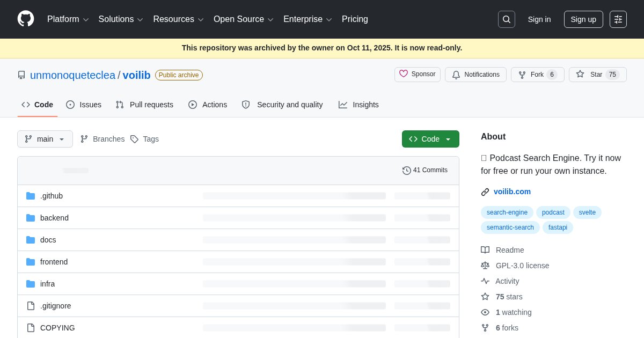The height and width of the screenshot is (338, 644).
Task: Select the svelte topic tag
Action: [x=587, y=212]
